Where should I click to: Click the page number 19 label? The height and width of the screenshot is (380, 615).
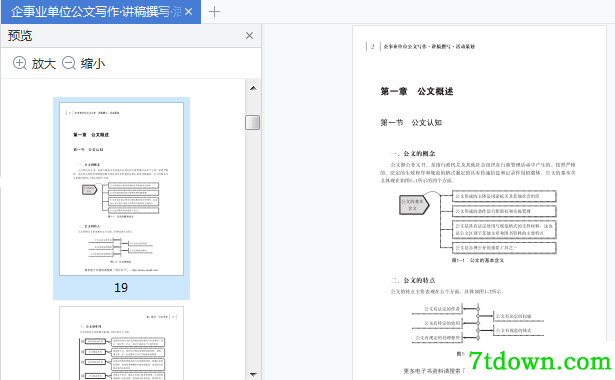pos(121,288)
